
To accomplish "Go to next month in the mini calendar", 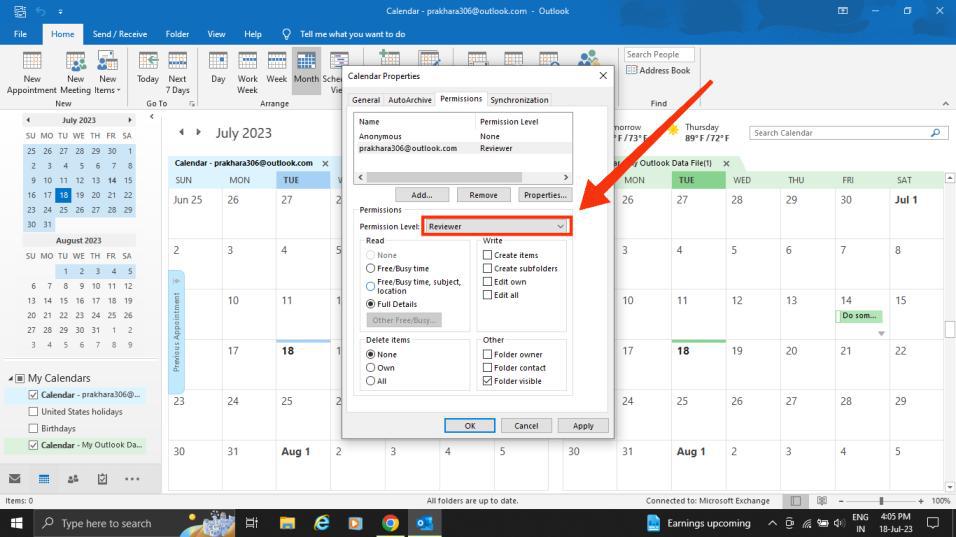I will pyautogui.click(x=129, y=120).
